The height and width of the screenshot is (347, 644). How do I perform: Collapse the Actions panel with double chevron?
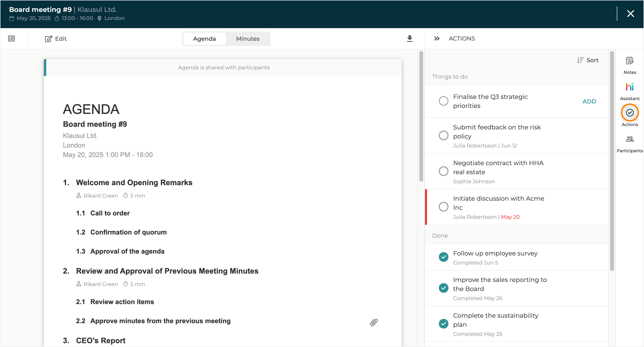click(436, 38)
